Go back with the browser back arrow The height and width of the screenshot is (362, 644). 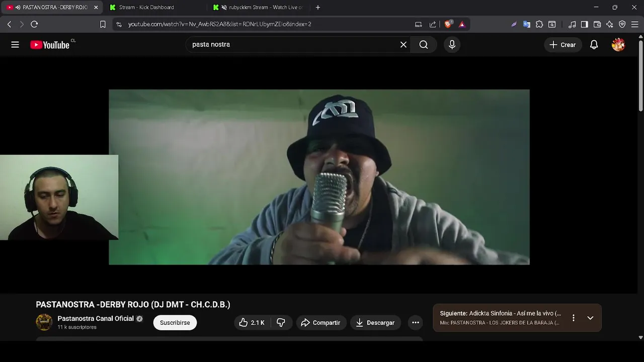point(9,24)
